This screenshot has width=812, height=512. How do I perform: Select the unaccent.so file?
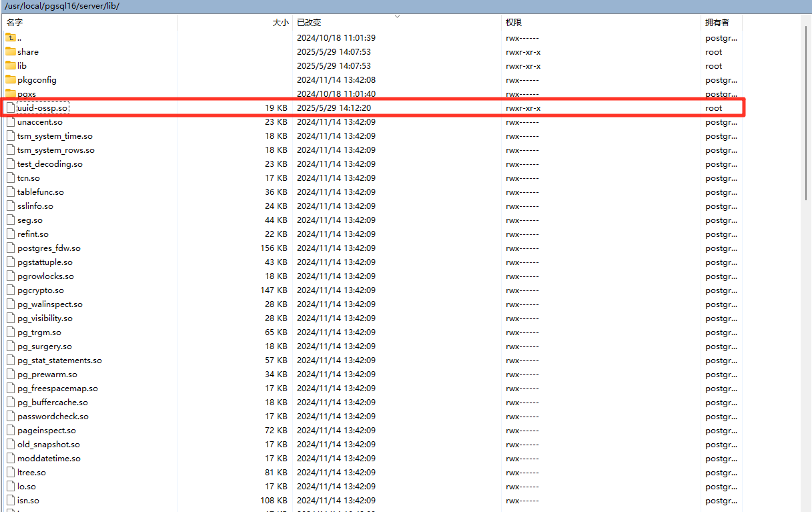pos(38,121)
